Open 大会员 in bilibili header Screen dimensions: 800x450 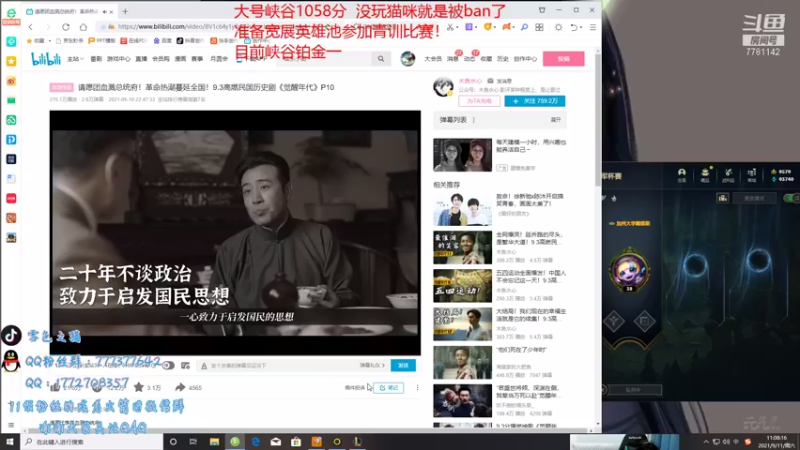pyautogui.click(x=433, y=59)
